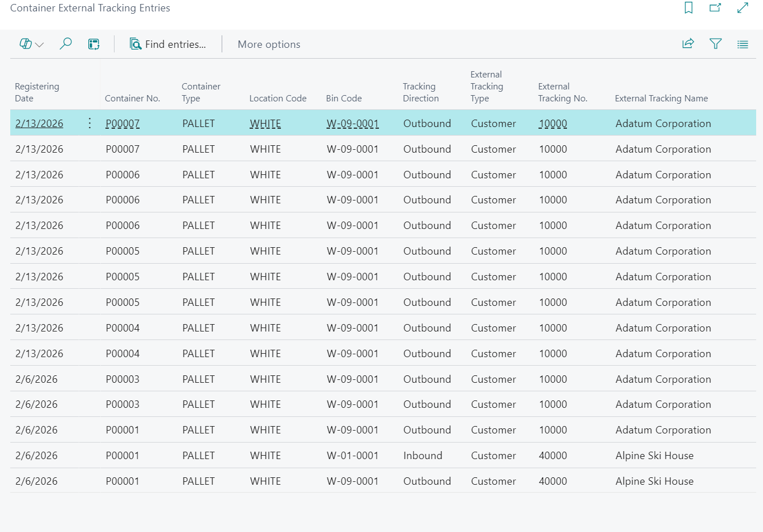
Task: Open container P00007 link in first row
Action: pos(123,124)
